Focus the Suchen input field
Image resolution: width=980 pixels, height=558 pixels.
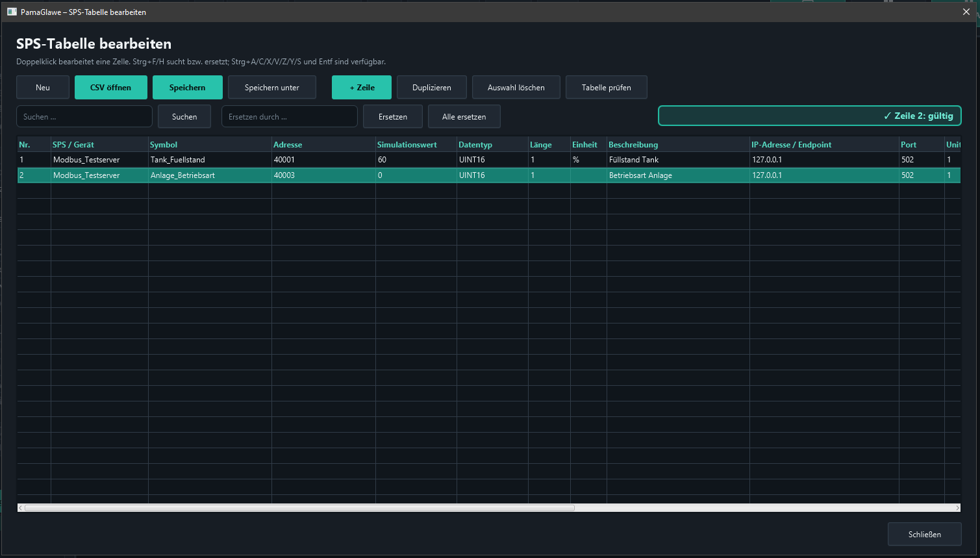coord(84,116)
